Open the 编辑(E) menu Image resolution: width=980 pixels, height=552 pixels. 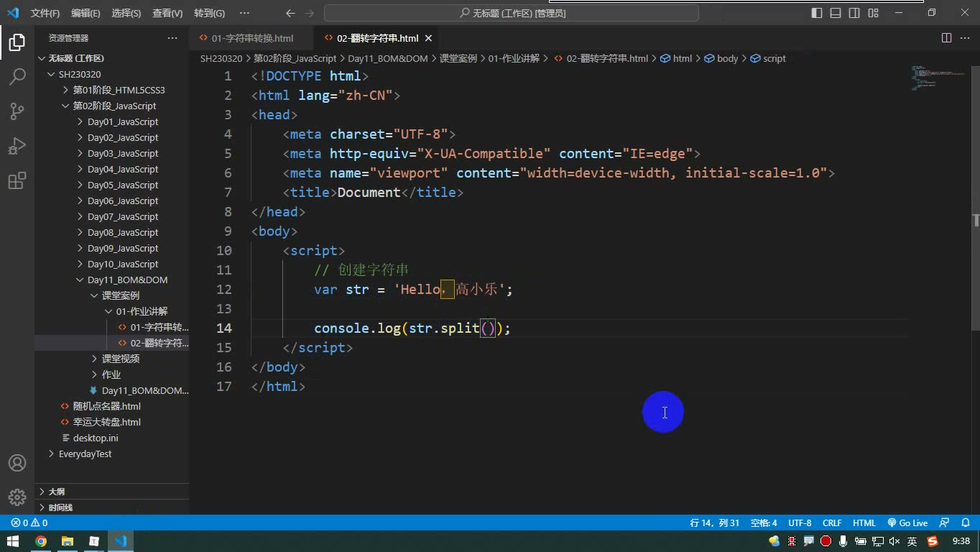[x=85, y=13]
